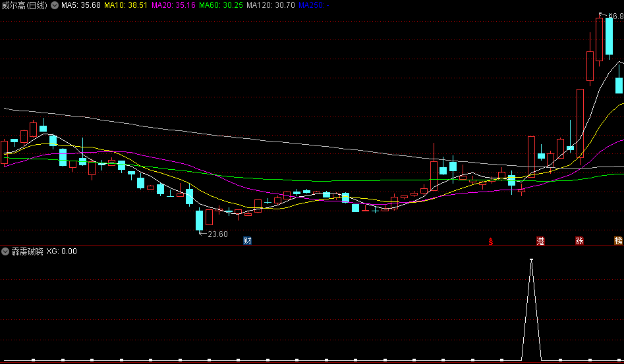Open the 榜 marker icon

pyautogui.click(x=619, y=240)
